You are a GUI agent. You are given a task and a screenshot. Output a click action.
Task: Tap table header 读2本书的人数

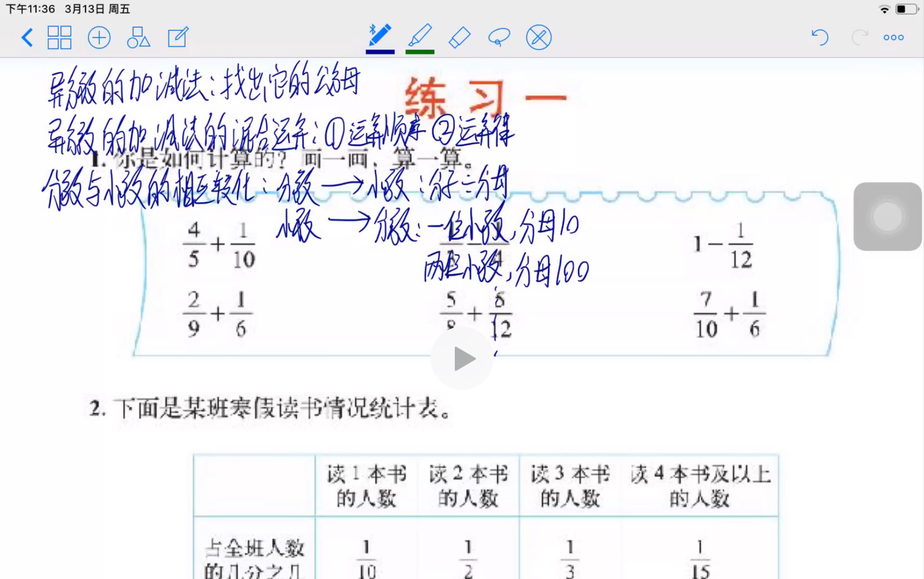468,486
